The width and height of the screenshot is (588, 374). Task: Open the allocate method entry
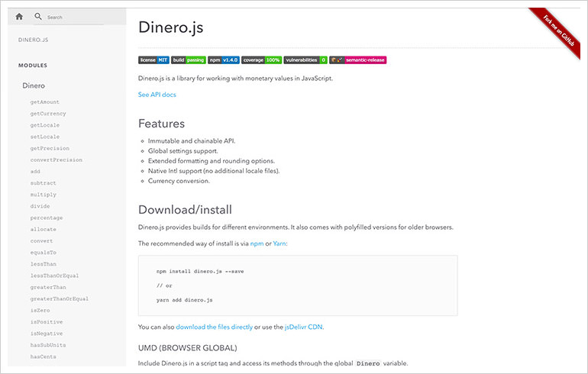coord(43,229)
